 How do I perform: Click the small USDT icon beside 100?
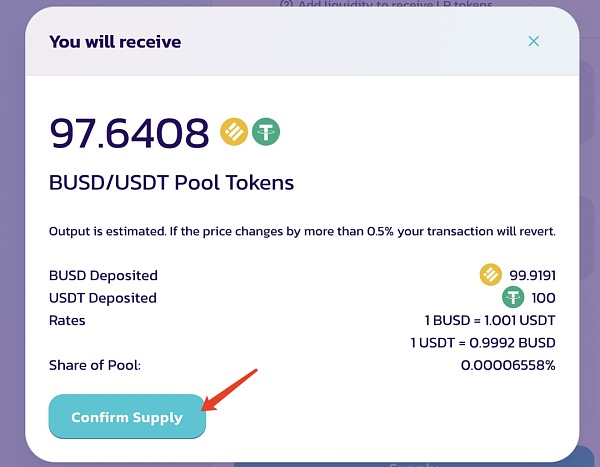point(513,297)
